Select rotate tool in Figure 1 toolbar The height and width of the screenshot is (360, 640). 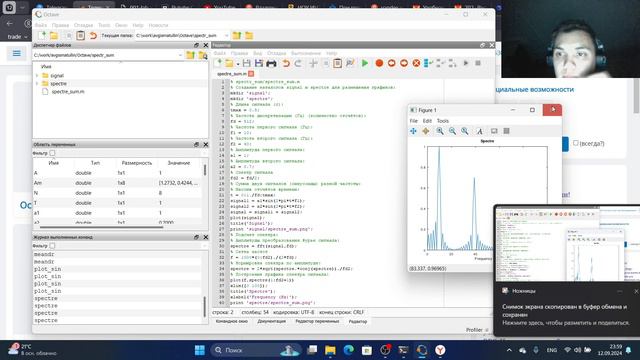(426, 131)
